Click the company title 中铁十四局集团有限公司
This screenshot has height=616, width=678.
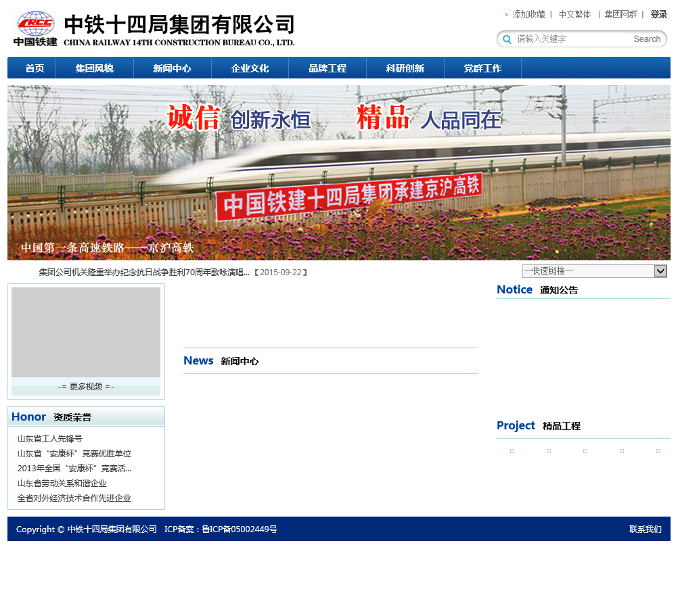coord(179,24)
